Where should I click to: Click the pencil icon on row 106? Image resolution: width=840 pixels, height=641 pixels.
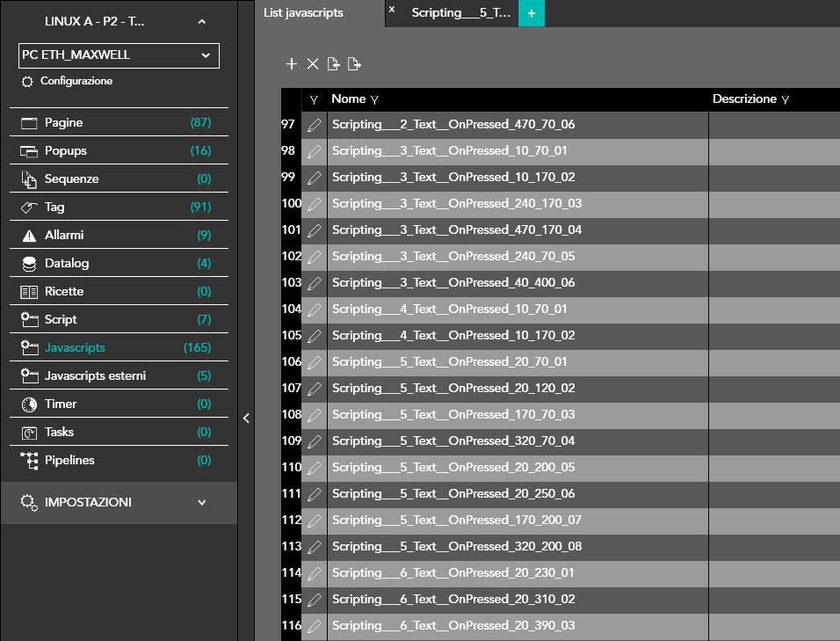pos(314,362)
